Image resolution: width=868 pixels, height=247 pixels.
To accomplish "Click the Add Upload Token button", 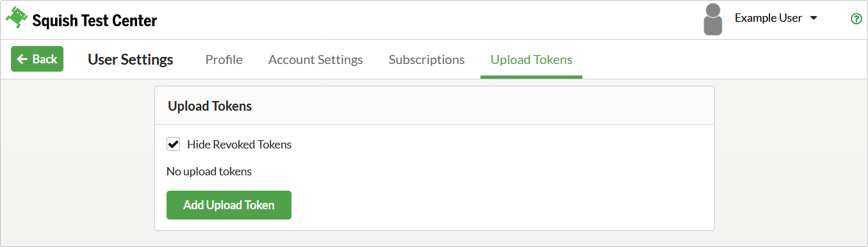I will 229,205.
